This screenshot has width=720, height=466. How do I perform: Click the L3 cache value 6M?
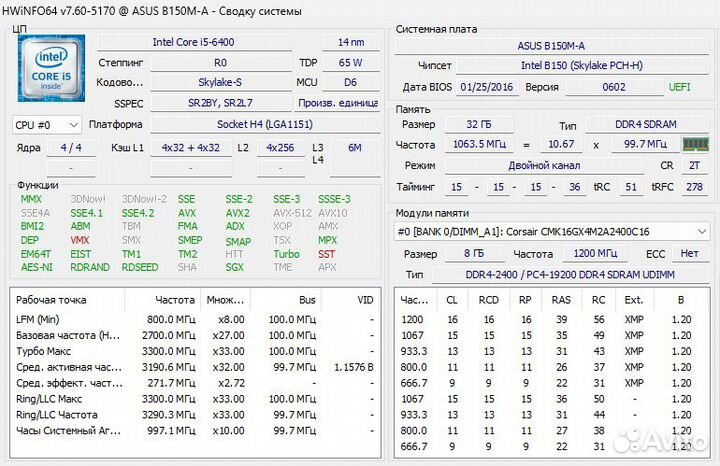355,148
